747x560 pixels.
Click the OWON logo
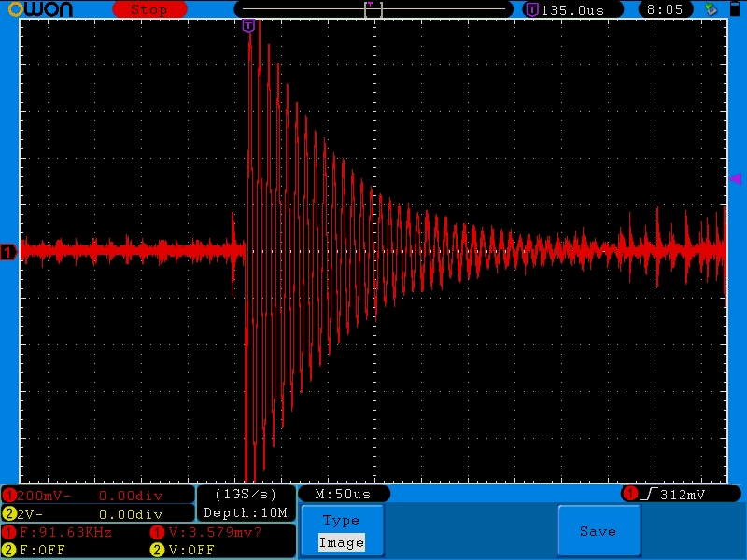pos(40,9)
